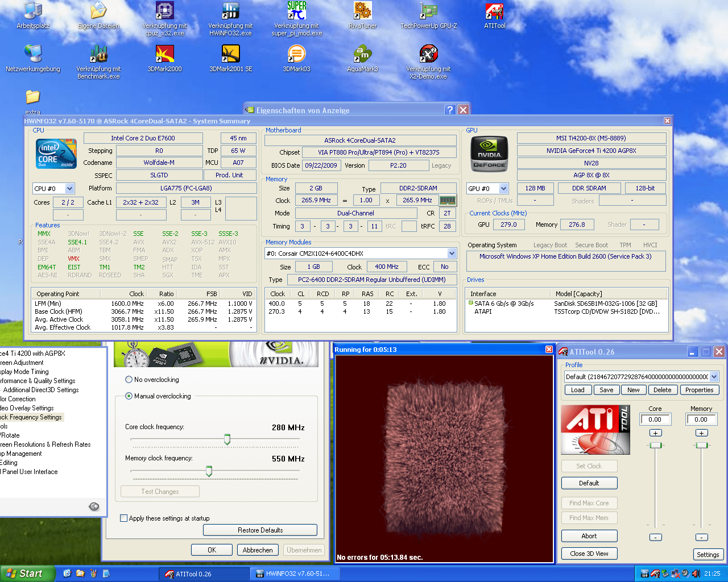This screenshot has height=582, width=728.
Task: Open the AquaMark3 desktop shortcut
Action: 362,55
